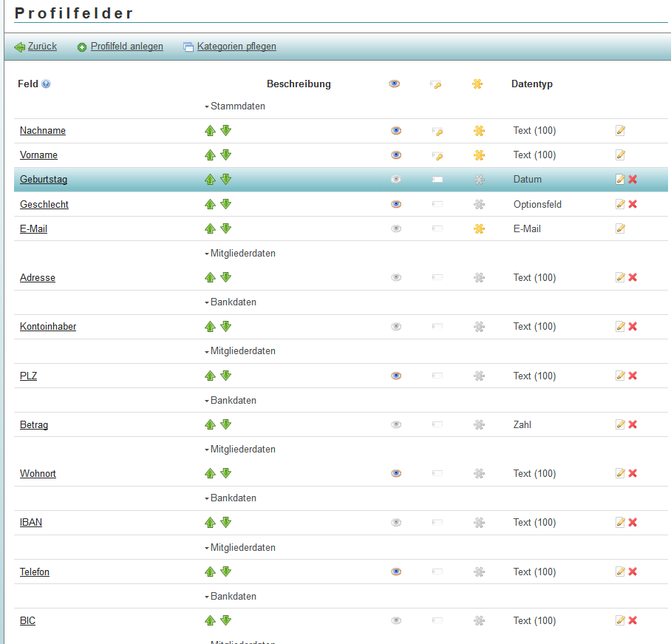
Task: Open the Kontoinhaber field link
Action: tap(48, 327)
